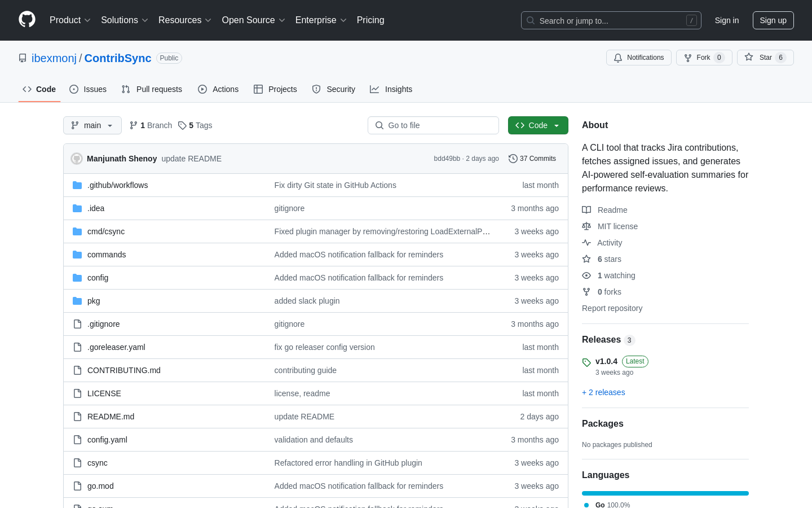Switch to the Projects tab
The width and height of the screenshot is (812, 508).
275,89
